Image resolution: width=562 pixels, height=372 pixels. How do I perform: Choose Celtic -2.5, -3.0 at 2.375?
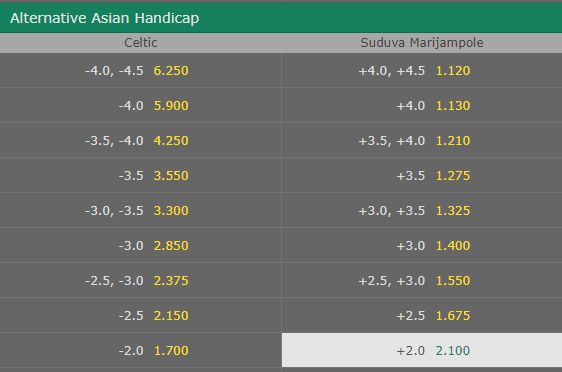[x=140, y=280]
